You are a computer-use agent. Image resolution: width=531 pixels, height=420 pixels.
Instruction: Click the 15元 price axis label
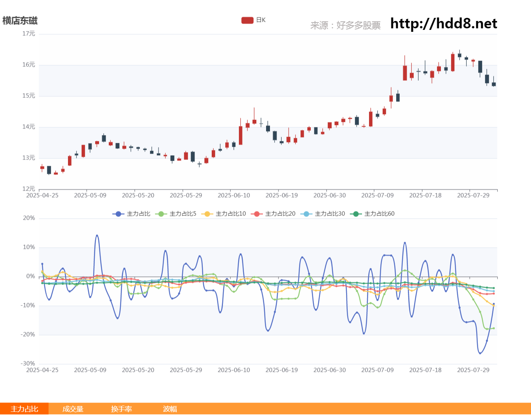point(29,96)
